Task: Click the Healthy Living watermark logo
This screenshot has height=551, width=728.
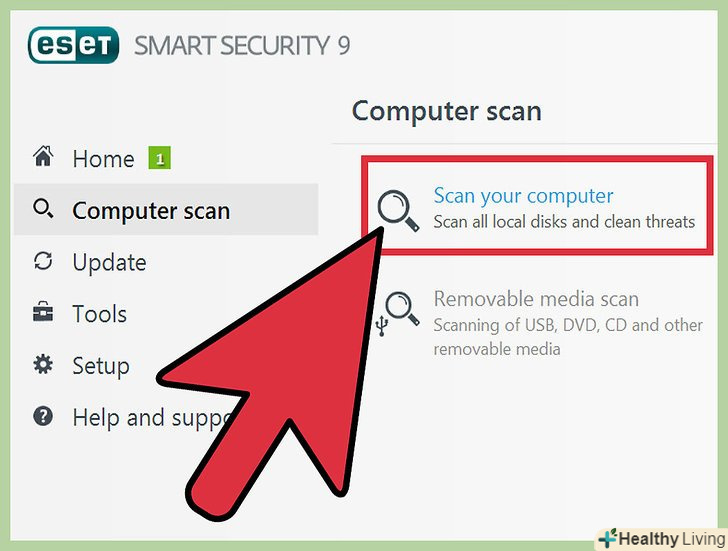Action: point(662,539)
